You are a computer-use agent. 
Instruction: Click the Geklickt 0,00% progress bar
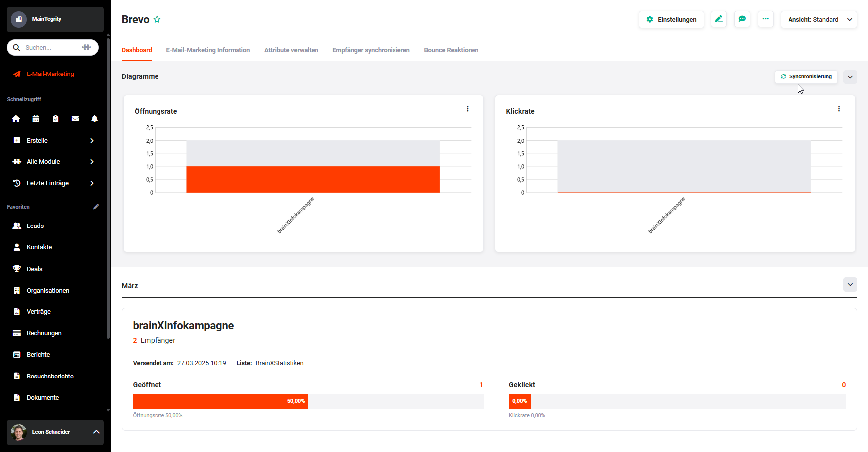click(677, 401)
